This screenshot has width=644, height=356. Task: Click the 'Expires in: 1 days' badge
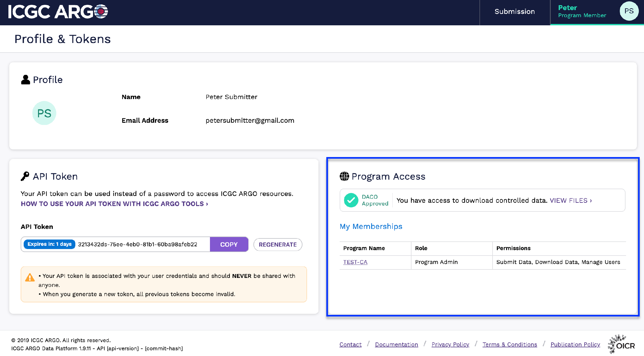pyautogui.click(x=49, y=244)
